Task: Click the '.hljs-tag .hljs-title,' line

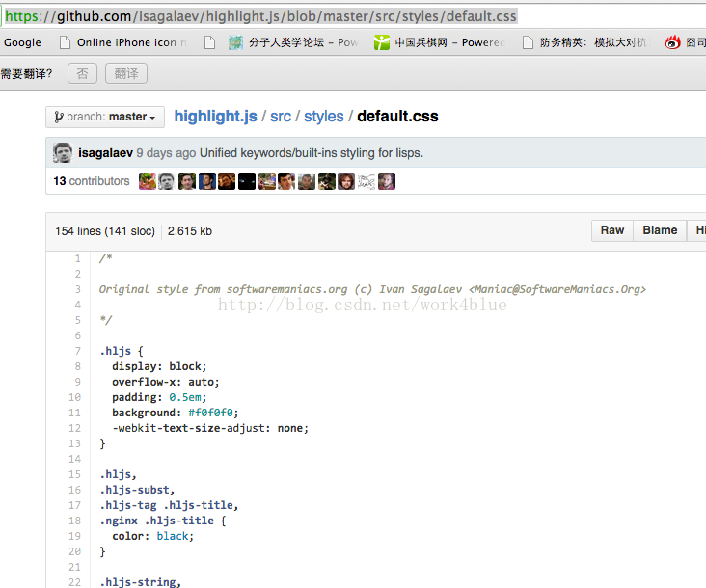Action: pyautogui.click(x=169, y=505)
